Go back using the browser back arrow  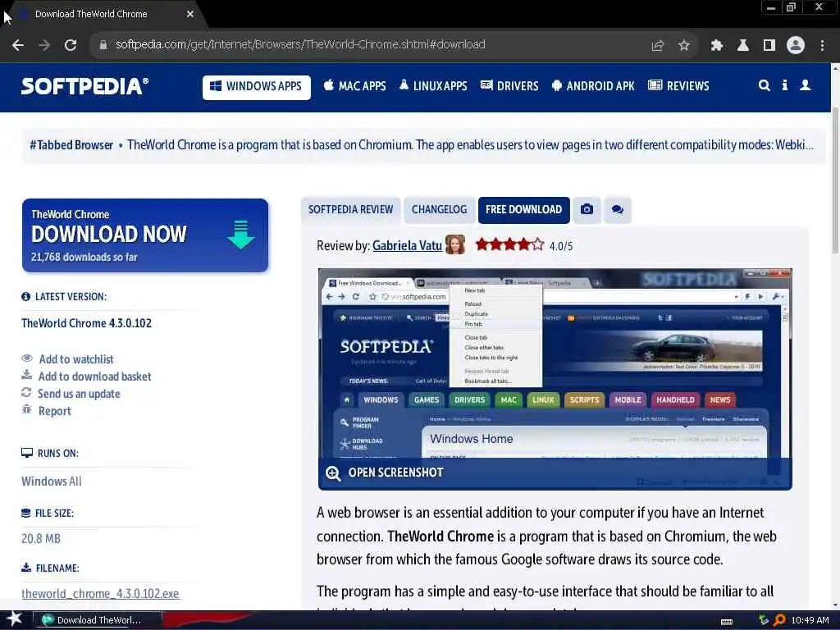18,45
